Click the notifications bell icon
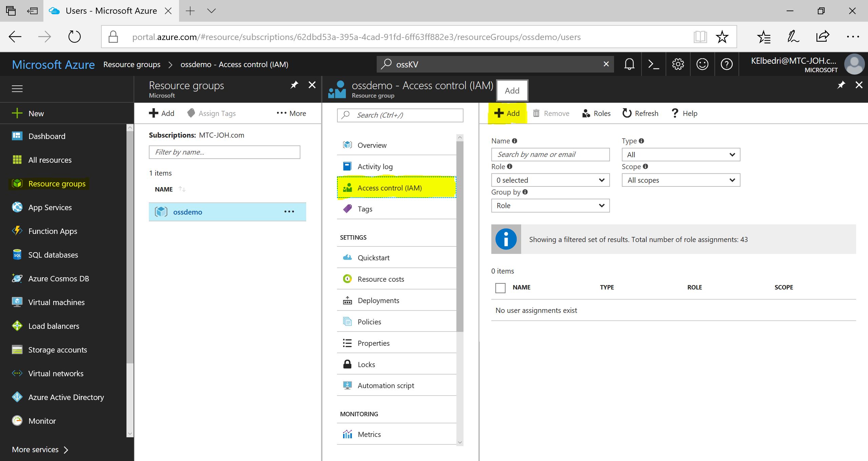This screenshot has height=461, width=868. [x=629, y=64]
